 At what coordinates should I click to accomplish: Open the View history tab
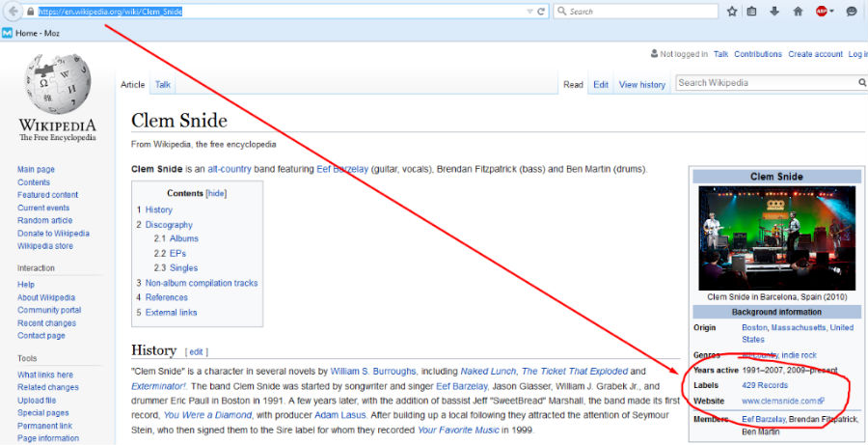[642, 84]
